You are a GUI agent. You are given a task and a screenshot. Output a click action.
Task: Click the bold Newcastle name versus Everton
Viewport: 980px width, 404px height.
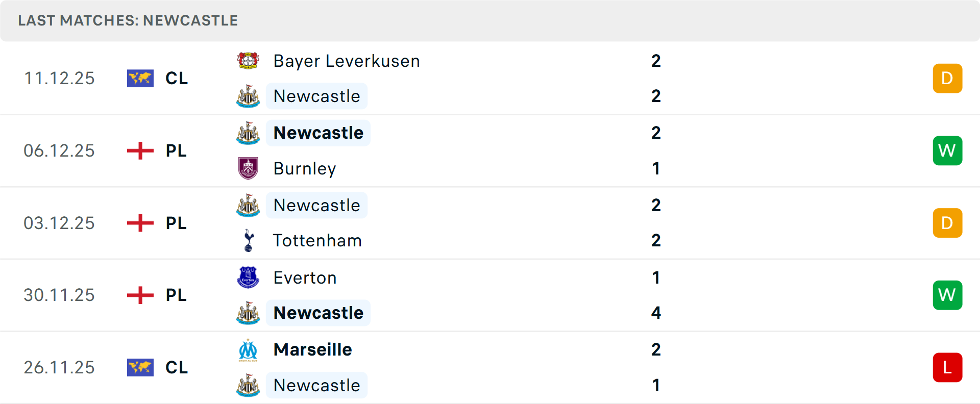(x=318, y=313)
